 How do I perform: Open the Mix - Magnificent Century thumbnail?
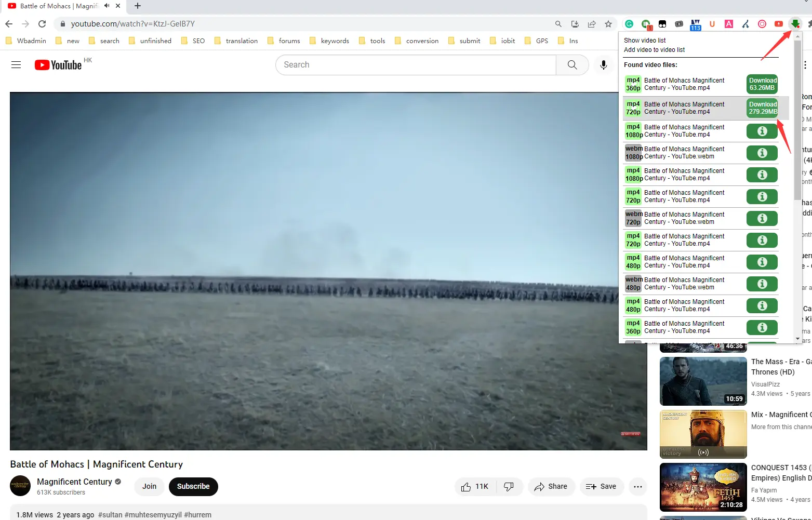703,434
